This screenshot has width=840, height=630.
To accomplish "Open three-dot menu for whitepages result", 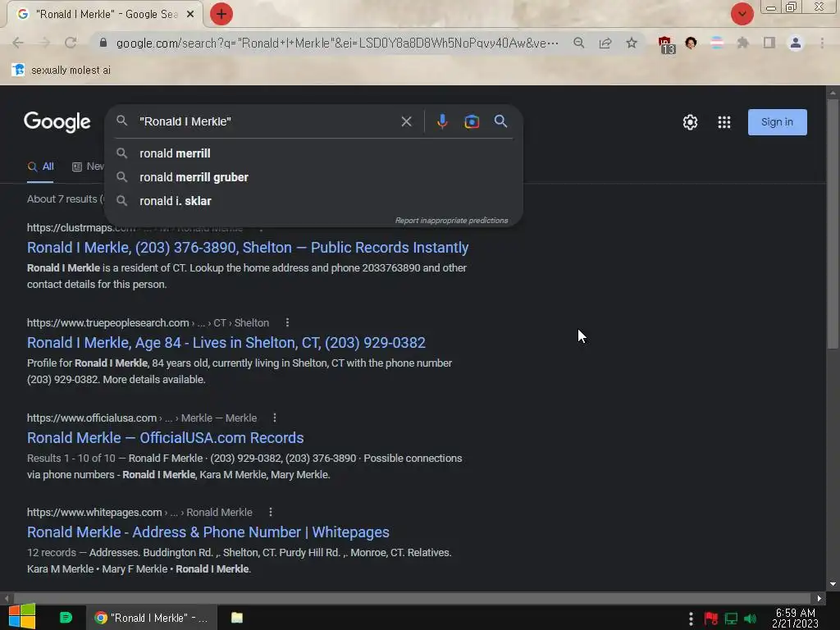I will pyautogui.click(x=271, y=512).
